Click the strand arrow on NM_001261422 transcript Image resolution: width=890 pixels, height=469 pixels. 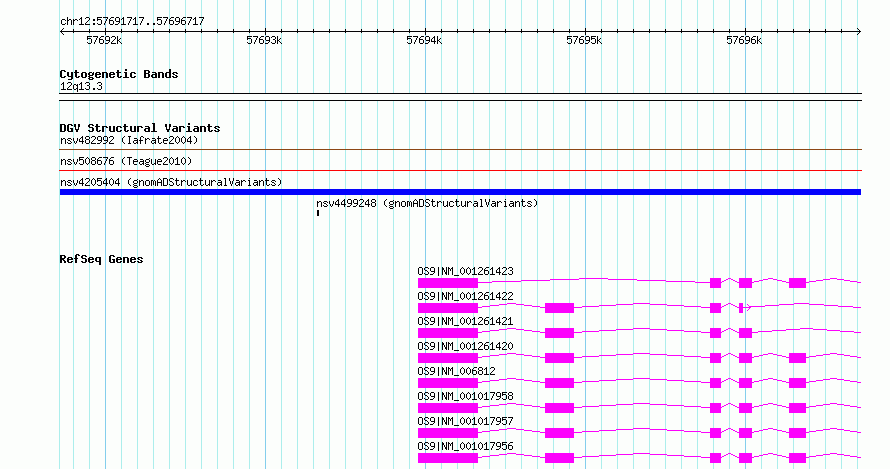coord(749,308)
